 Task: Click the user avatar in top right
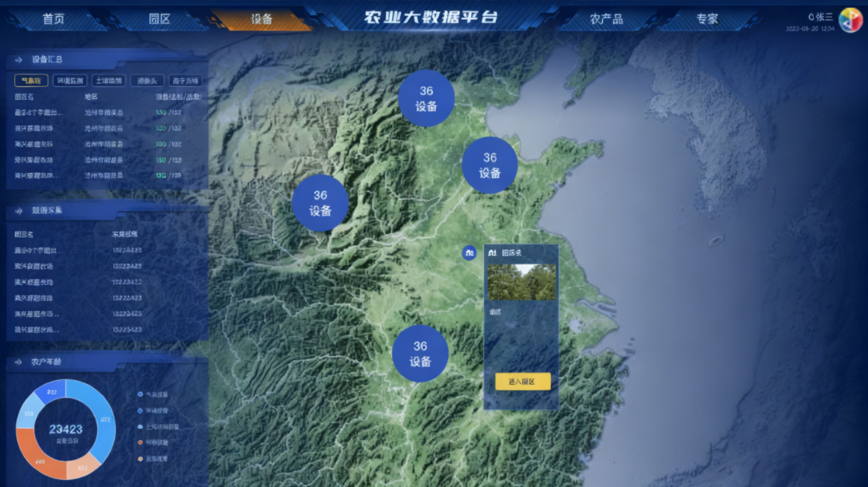point(850,21)
